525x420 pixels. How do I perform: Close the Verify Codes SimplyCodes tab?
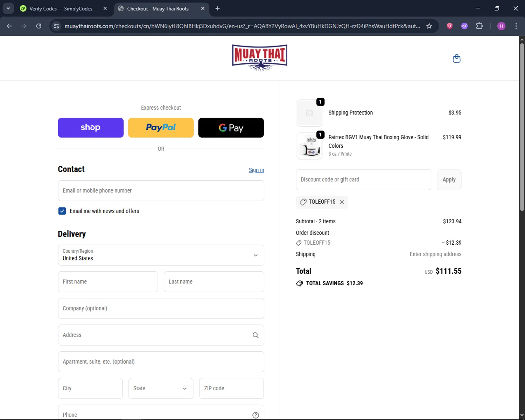105,8
